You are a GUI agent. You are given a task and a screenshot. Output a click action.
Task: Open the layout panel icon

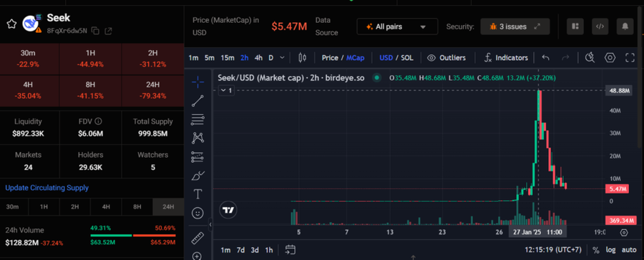(575, 26)
